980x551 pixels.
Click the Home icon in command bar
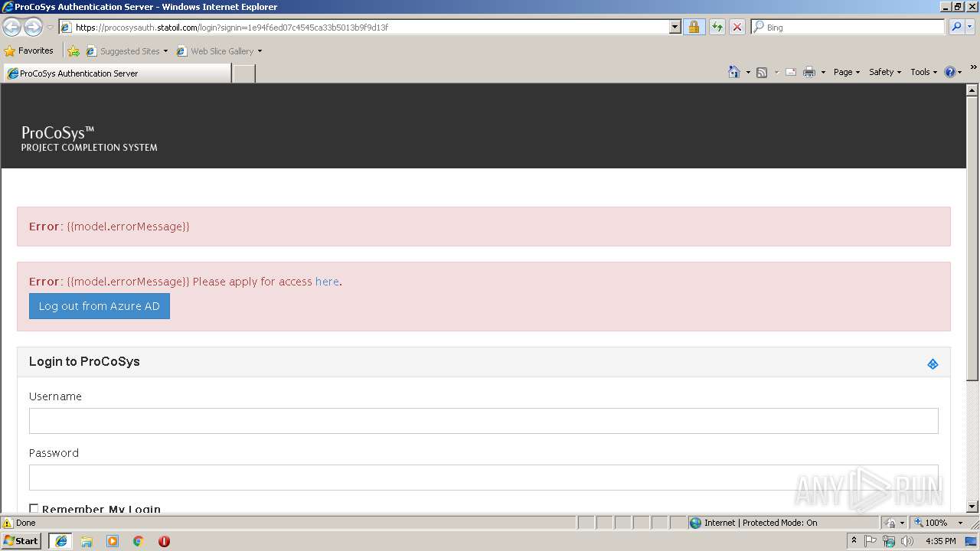click(x=733, y=72)
